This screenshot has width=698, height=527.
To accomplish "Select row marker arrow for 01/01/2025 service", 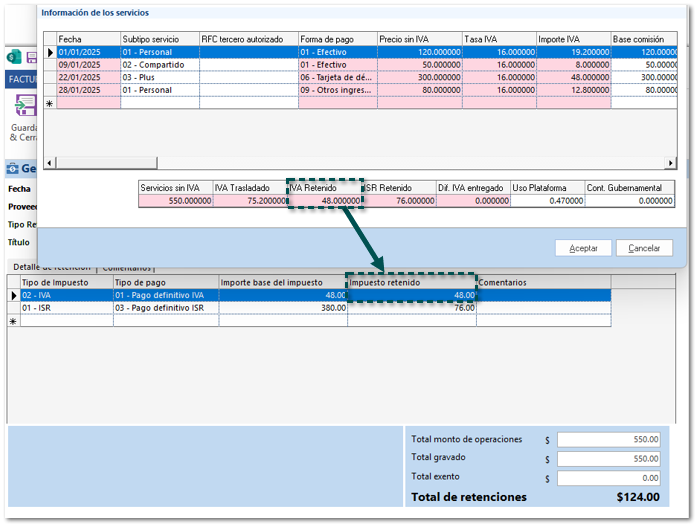I will tap(50, 52).
